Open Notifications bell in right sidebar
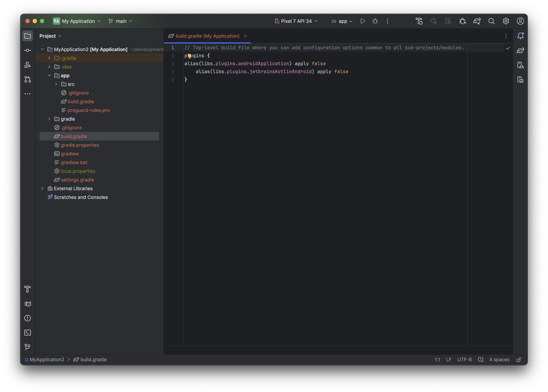The width and height of the screenshot is (548, 392). 520,36
